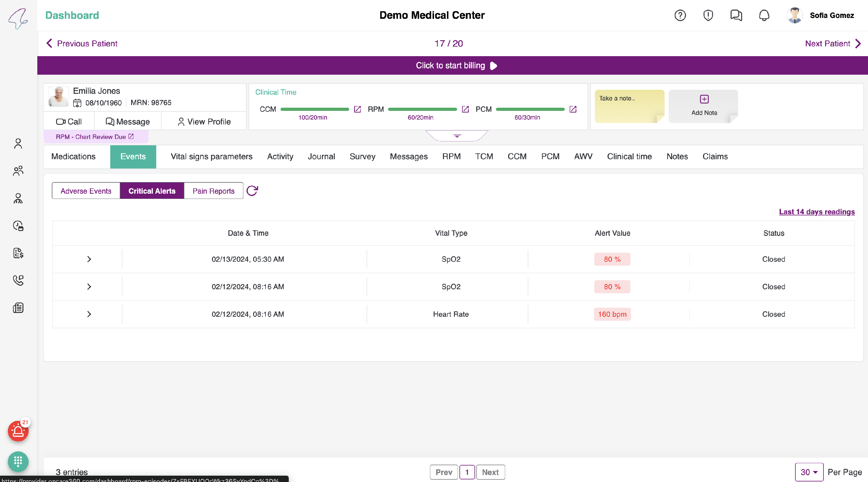The image size is (868, 482).
Task: Switch to Vital signs parameters tab
Action: click(211, 157)
